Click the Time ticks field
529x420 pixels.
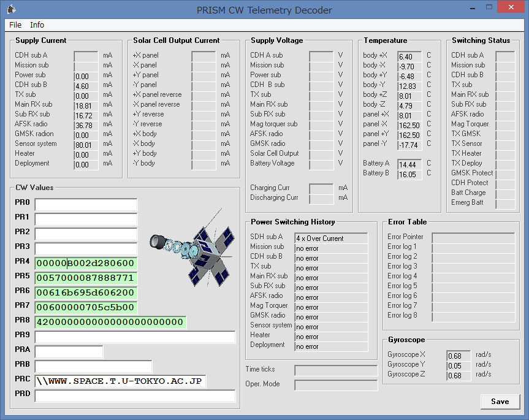tap(336, 370)
